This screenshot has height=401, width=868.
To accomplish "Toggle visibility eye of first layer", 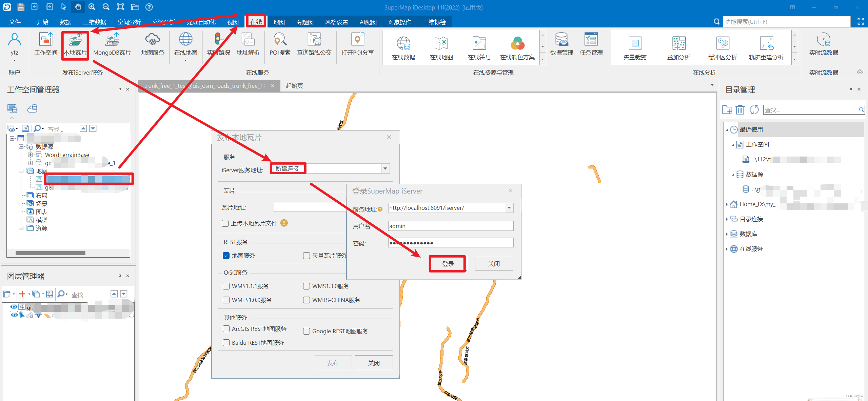I will [14, 307].
